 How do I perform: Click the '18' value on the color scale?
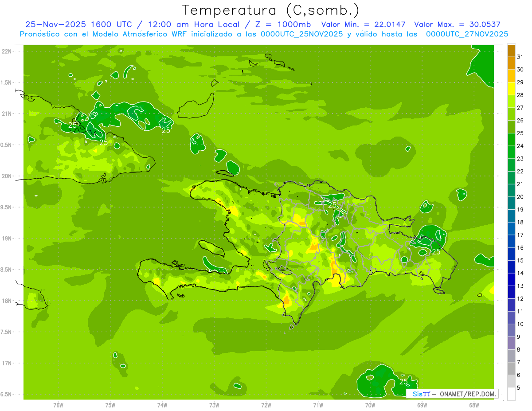520,223
